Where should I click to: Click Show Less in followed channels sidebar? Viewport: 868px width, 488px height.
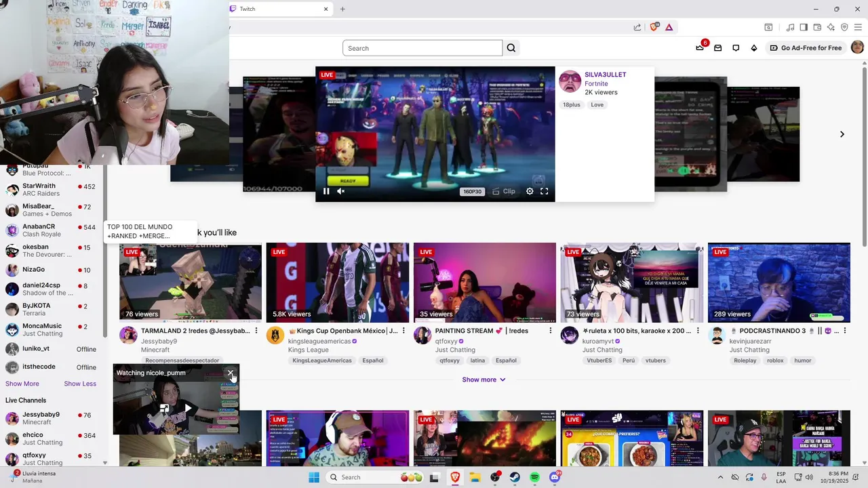click(x=80, y=384)
